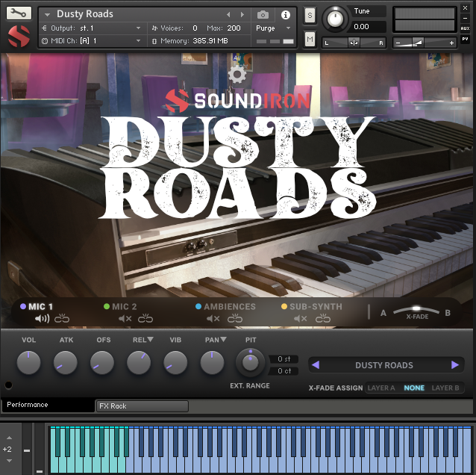This screenshot has width=476, height=475.
Task: Open the REL dropdown arrow
Action: (150, 339)
